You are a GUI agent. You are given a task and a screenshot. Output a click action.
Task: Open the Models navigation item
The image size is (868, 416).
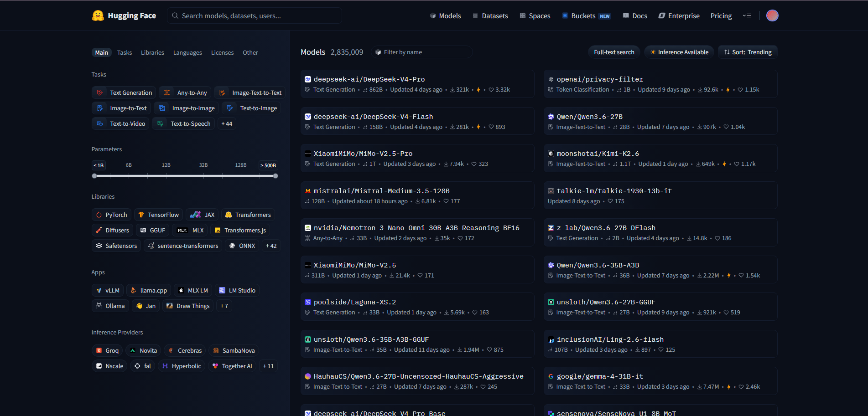point(445,15)
